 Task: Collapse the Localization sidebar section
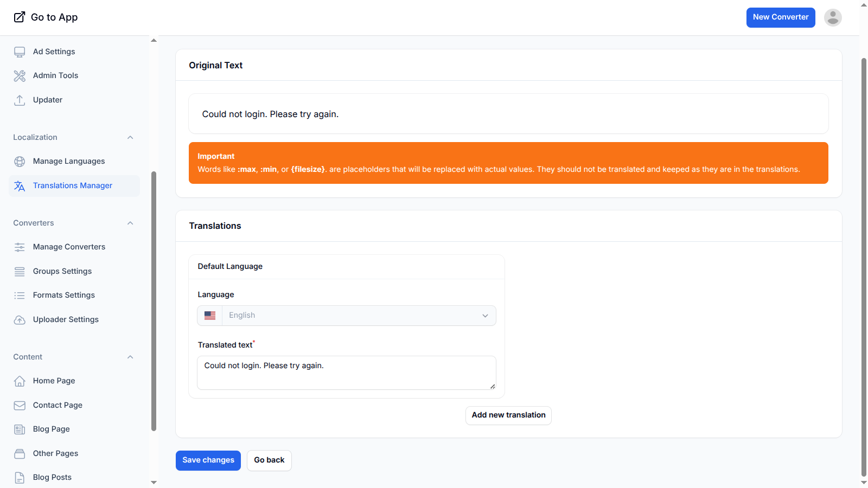click(130, 138)
